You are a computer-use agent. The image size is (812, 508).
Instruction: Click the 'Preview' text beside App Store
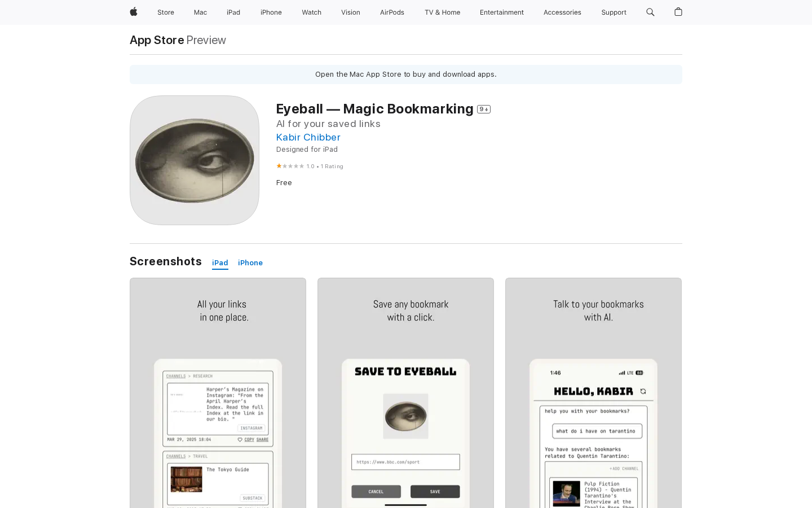click(x=206, y=40)
